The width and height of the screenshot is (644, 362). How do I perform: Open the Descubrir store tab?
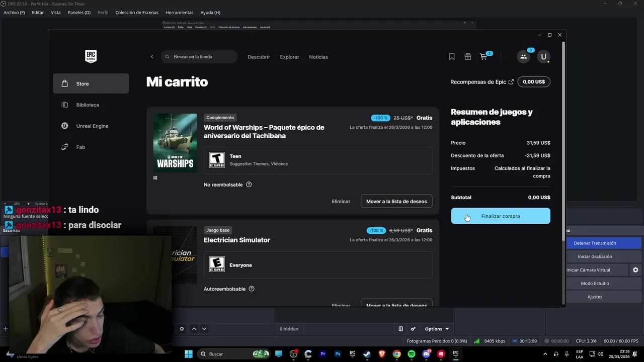(259, 57)
